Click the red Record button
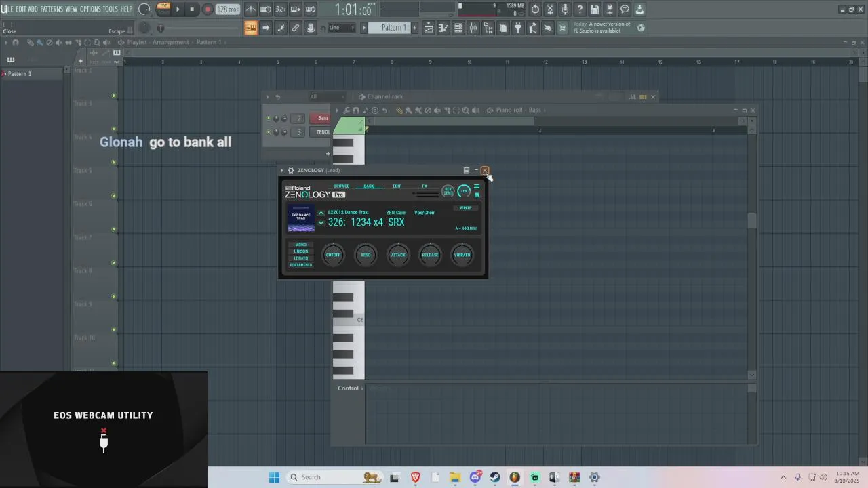 208,9
